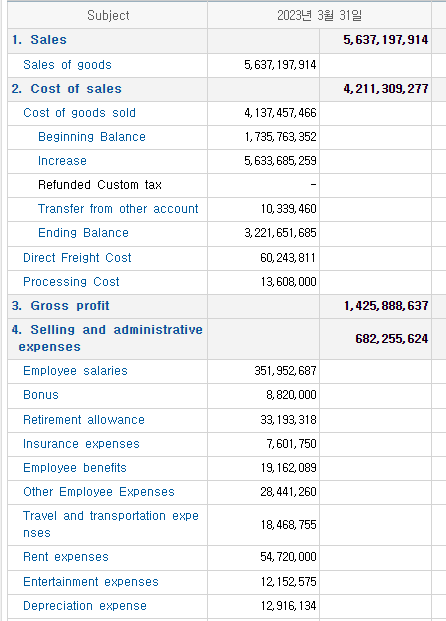Select value 18,468,755

tap(288, 525)
